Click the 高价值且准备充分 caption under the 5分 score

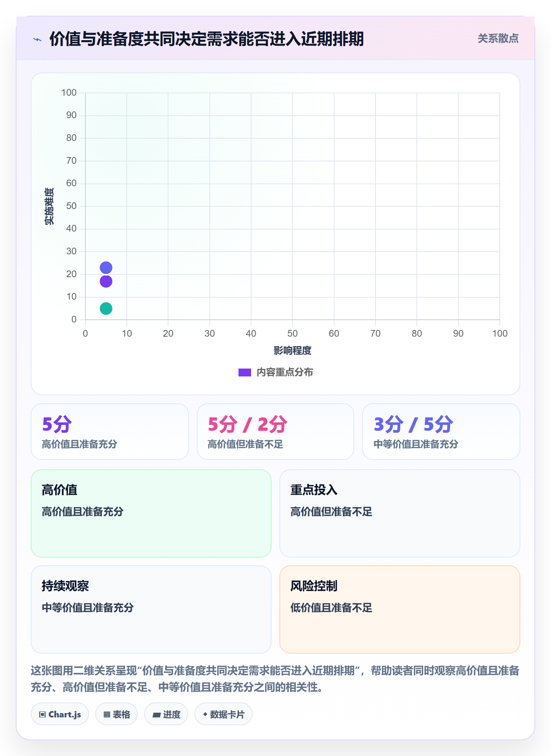(x=80, y=444)
